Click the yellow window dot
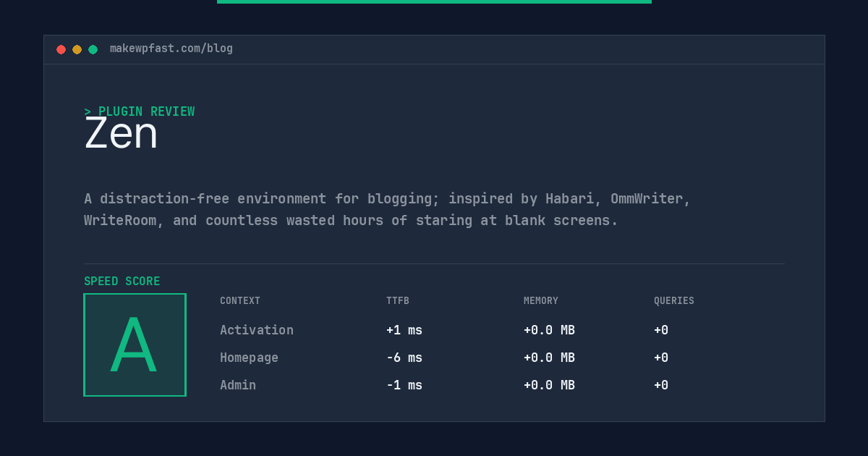Image resolution: width=868 pixels, height=456 pixels. pos(77,49)
